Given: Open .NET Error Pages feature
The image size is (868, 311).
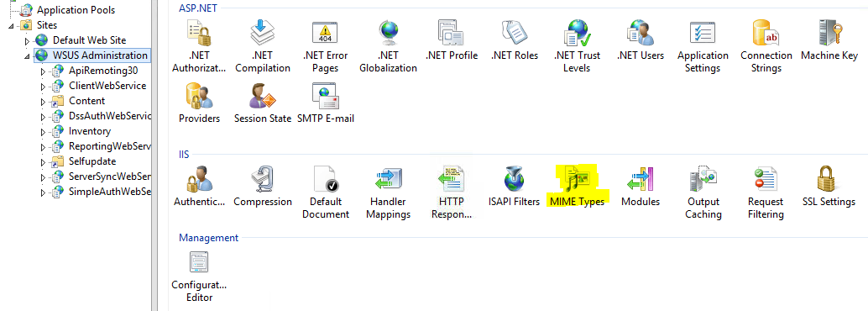Looking at the screenshot, I should (x=326, y=47).
